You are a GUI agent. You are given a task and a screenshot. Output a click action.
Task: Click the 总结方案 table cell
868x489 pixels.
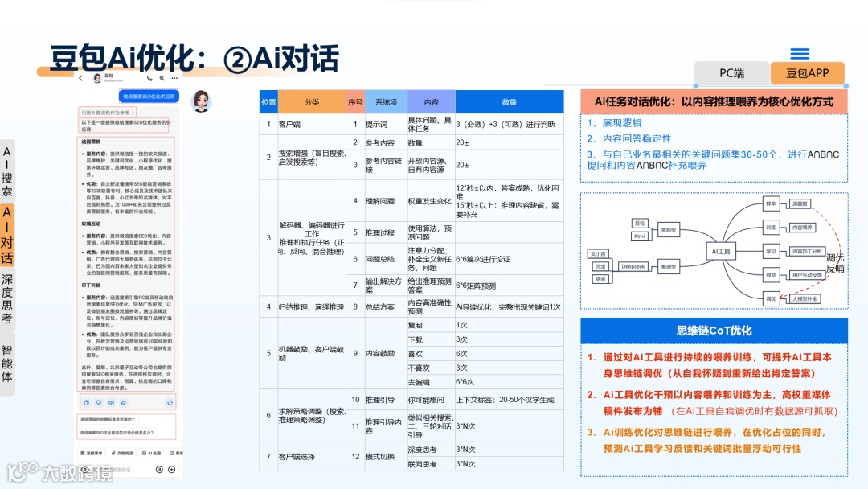pyautogui.click(x=386, y=306)
